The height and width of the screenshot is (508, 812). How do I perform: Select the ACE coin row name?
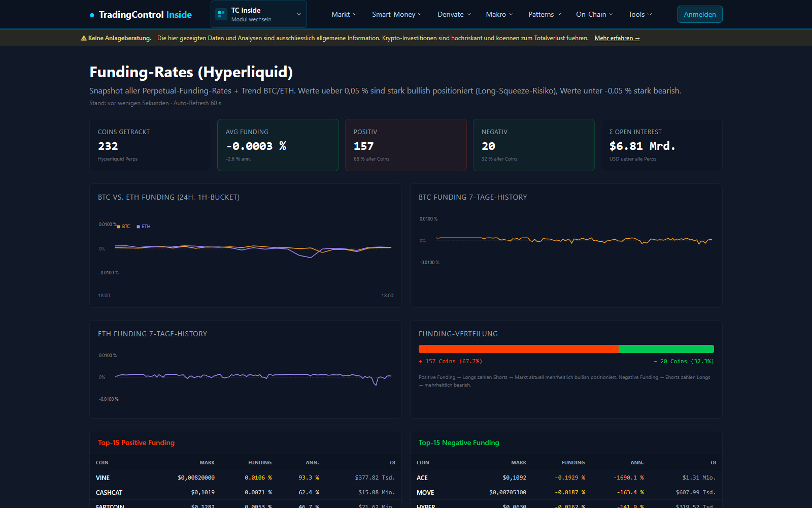(422, 478)
